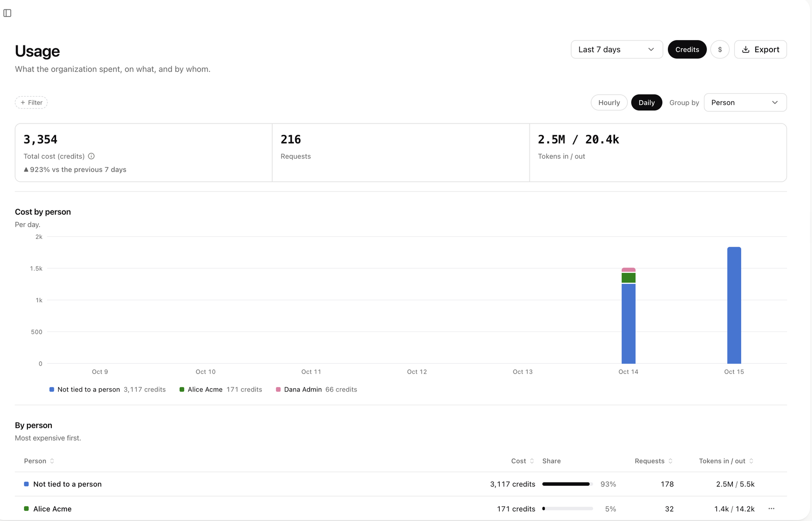Select the Credits display mode

click(x=687, y=49)
